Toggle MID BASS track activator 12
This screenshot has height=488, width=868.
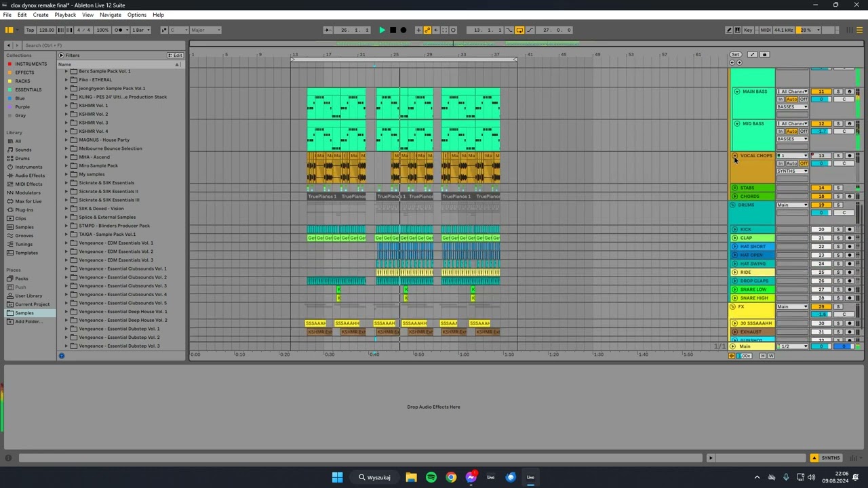[821, 124]
